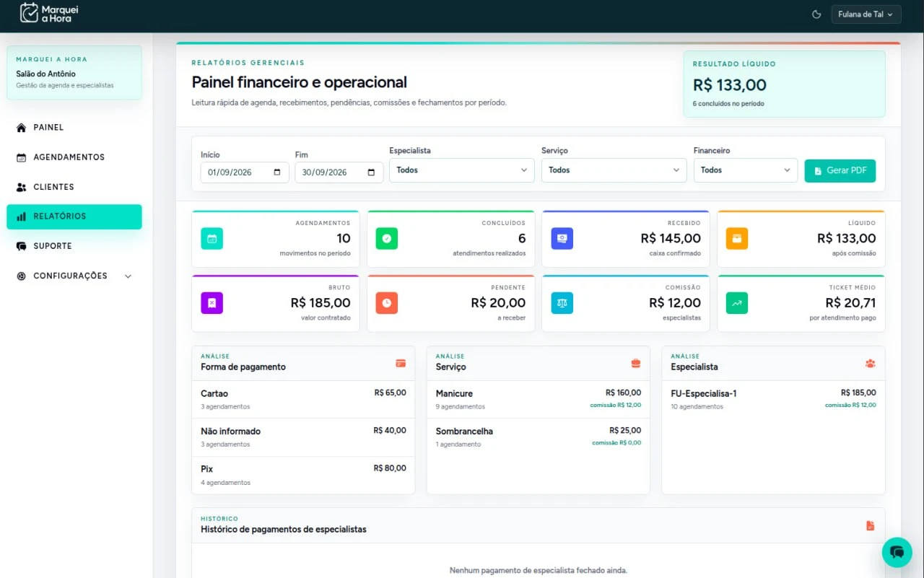Select Relatórios in the sidebar
924x578 pixels.
coord(74,216)
